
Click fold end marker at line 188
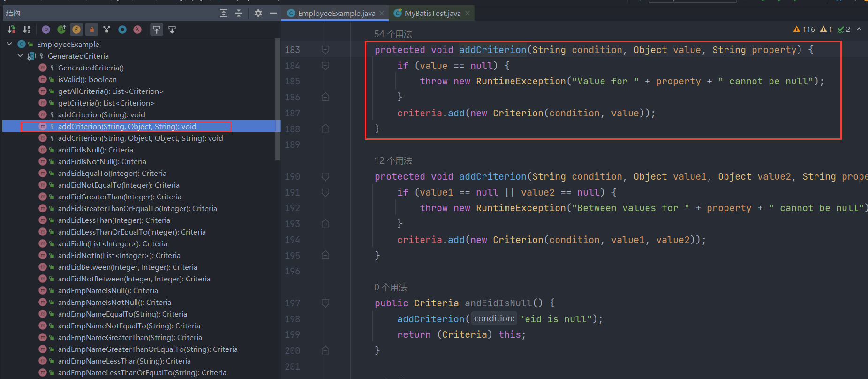click(x=325, y=129)
